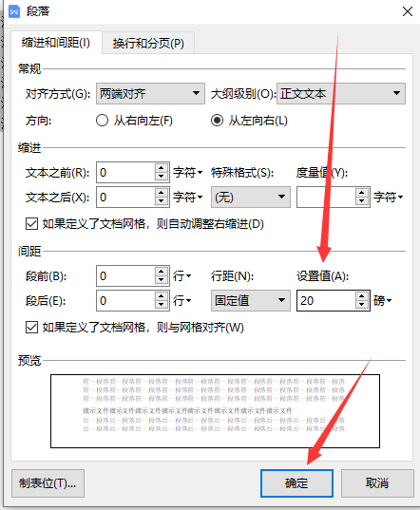
Task: Increase 设置值 with up arrow
Action: click(362, 296)
